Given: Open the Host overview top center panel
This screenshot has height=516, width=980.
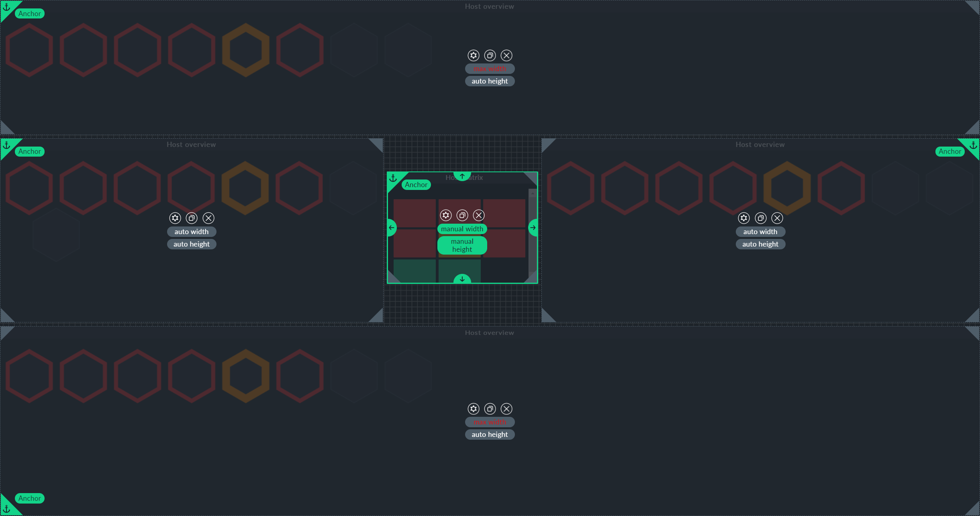Looking at the screenshot, I should coord(491,55).
